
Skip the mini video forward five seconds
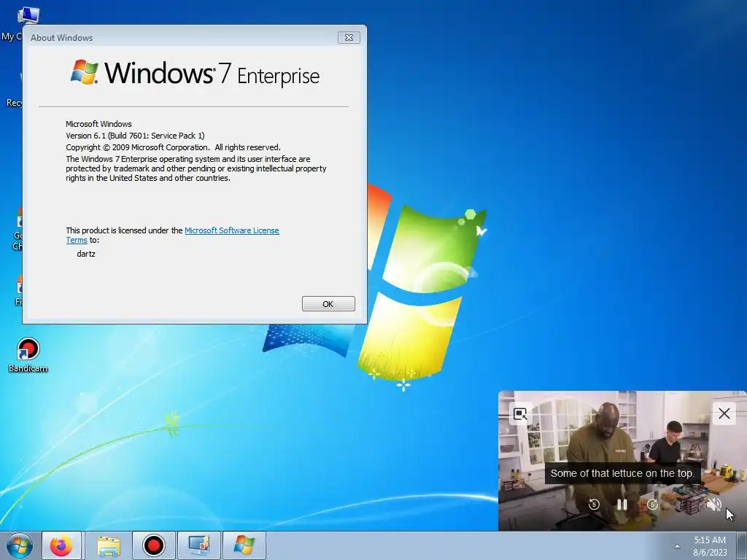pyautogui.click(x=653, y=505)
